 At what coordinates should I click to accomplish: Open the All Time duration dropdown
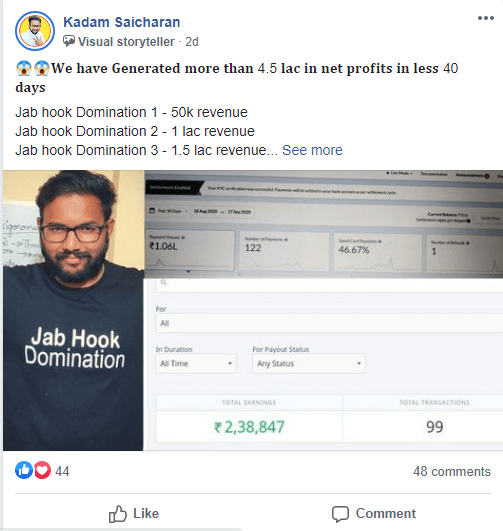tap(196, 363)
